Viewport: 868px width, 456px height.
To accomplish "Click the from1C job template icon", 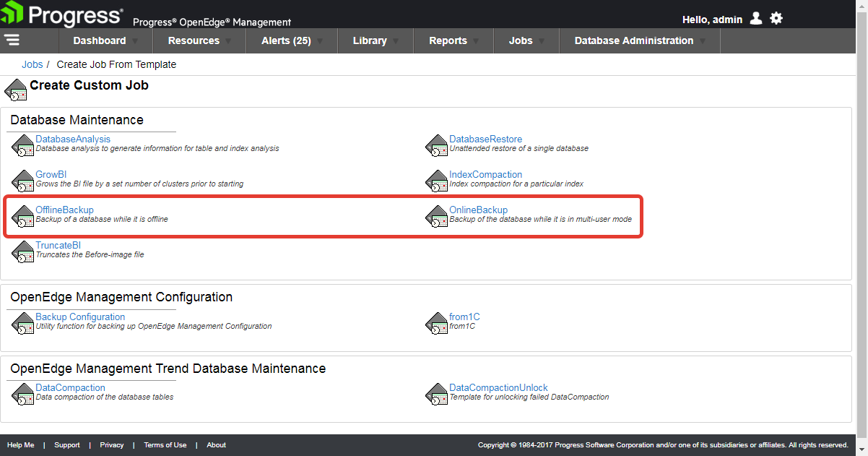I will point(437,323).
